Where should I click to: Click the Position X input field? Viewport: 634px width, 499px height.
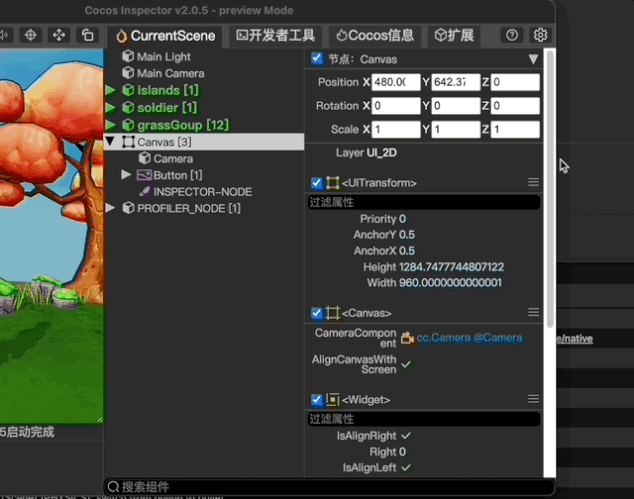pyautogui.click(x=396, y=82)
